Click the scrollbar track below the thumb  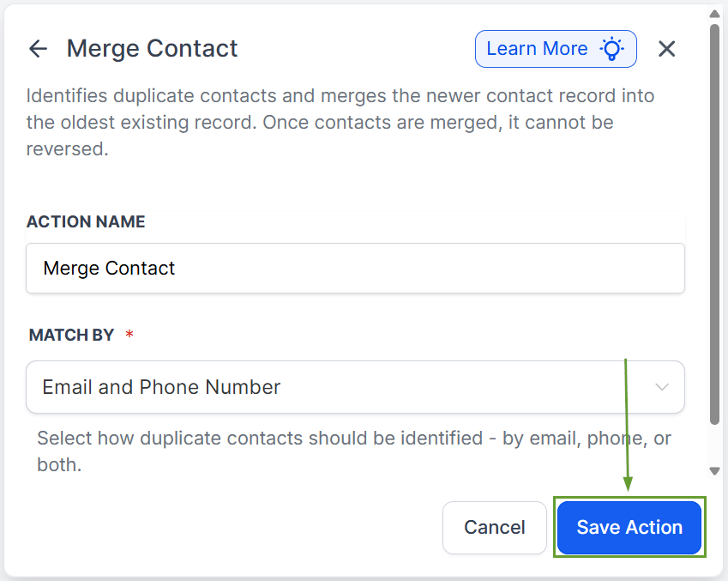pos(714,445)
